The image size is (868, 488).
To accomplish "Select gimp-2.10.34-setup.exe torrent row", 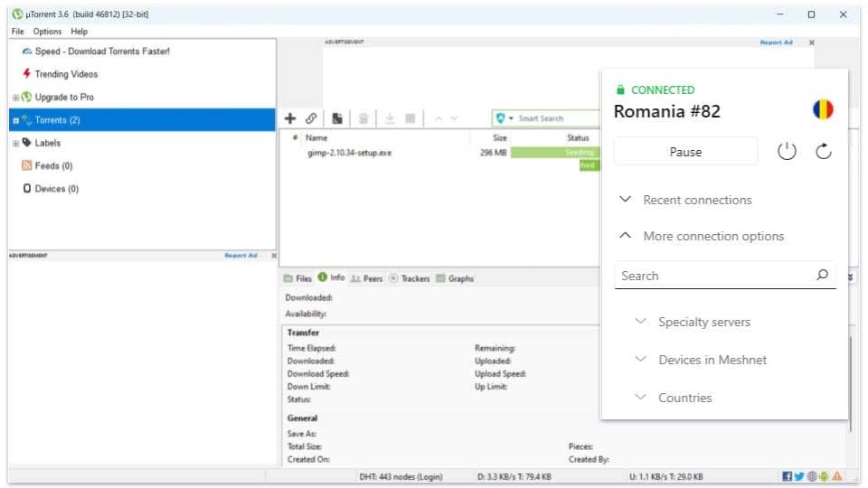I will point(349,153).
